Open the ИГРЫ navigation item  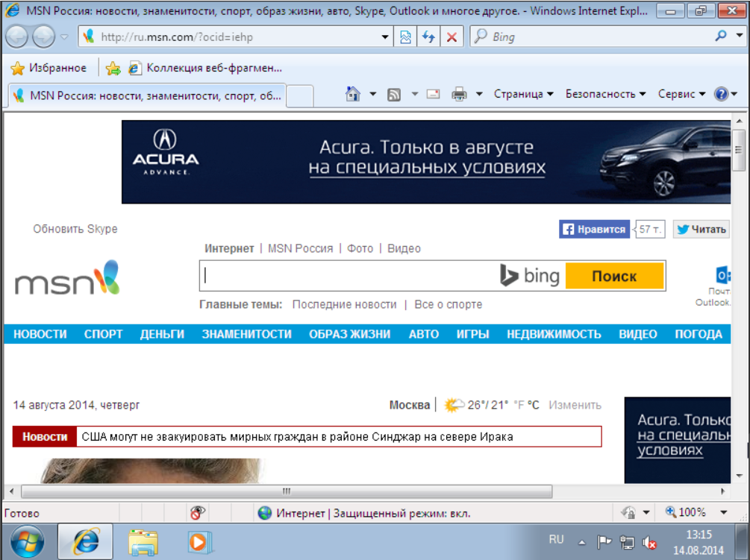[472, 334]
